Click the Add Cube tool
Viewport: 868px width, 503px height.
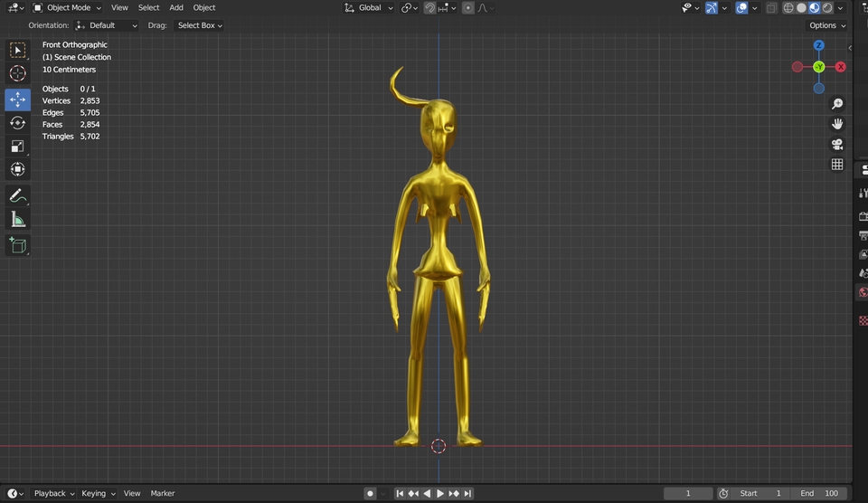[17, 244]
